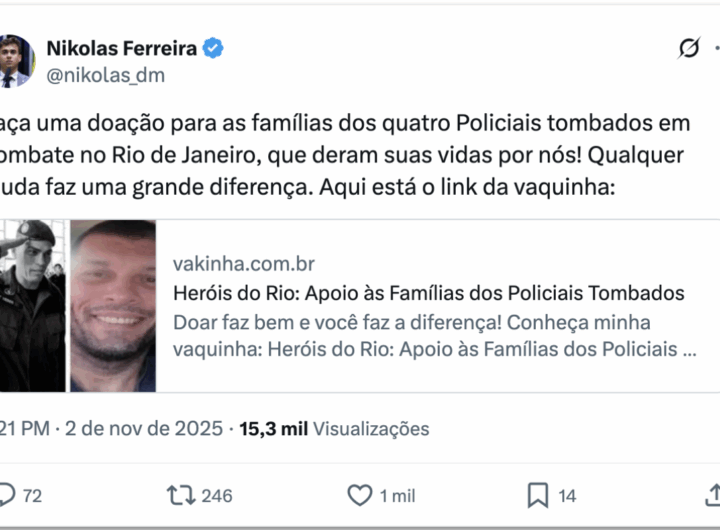Click the "1 mil" likes count
This screenshot has height=530, width=720.
click(397, 495)
